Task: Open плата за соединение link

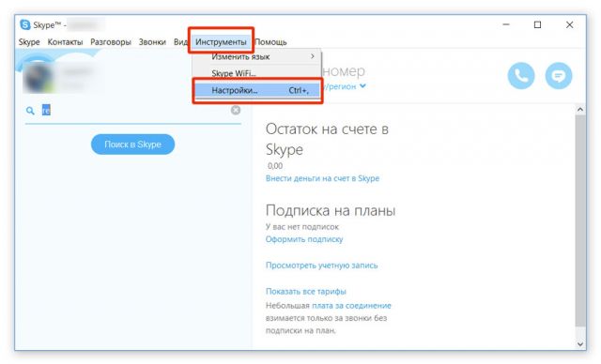Action: [351, 306]
